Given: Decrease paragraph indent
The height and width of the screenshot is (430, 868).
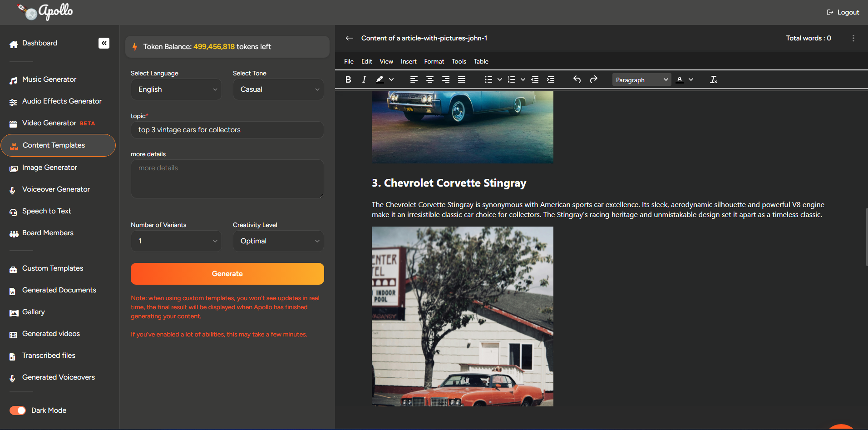Looking at the screenshot, I should tap(535, 79).
